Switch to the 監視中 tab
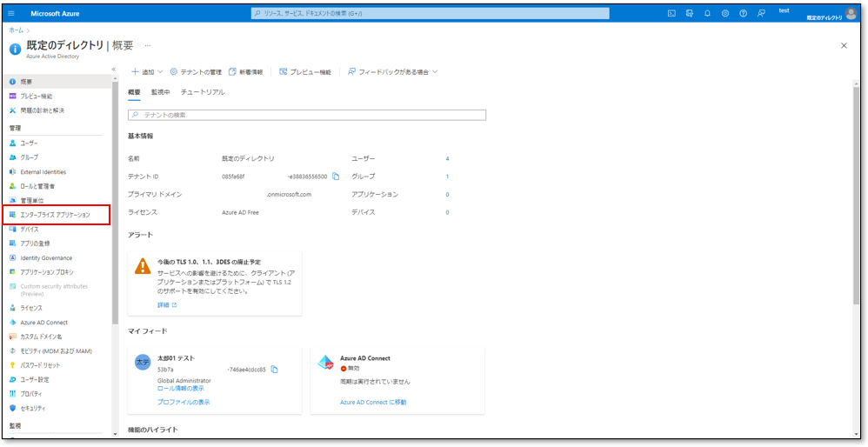Viewport: 868px width, 447px height. (x=160, y=92)
